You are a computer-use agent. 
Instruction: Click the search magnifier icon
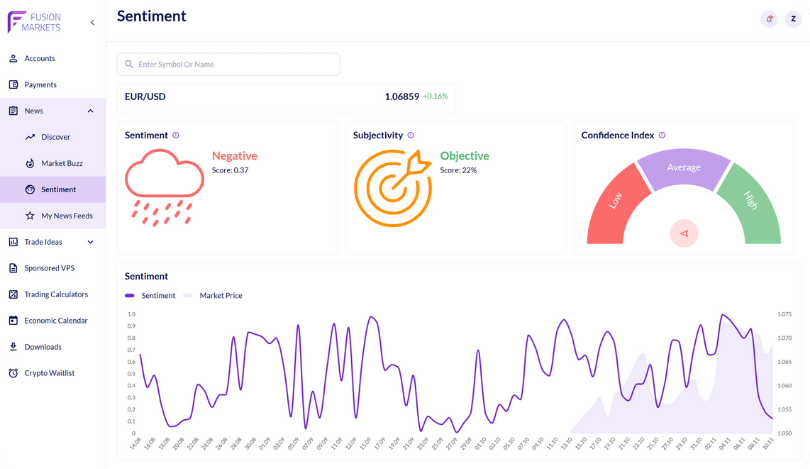point(129,65)
